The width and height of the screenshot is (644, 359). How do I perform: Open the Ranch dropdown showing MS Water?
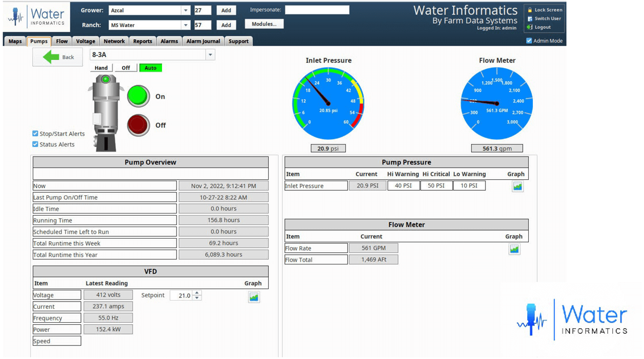coord(186,25)
